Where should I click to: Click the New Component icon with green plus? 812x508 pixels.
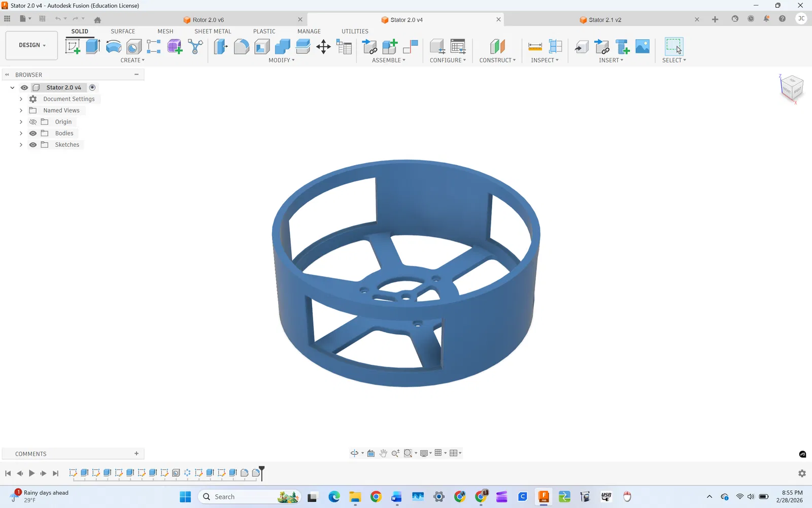[x=390, y=47]
